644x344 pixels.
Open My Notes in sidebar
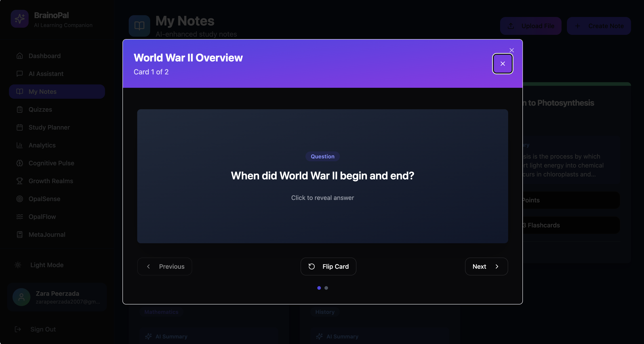57,92
